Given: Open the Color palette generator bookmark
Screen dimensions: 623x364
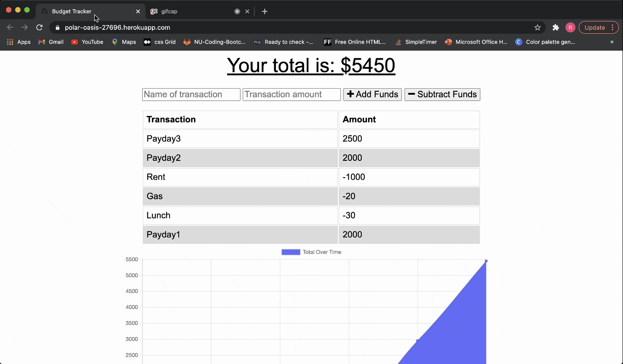Looking at the screenshot, I should coord(545,42).
